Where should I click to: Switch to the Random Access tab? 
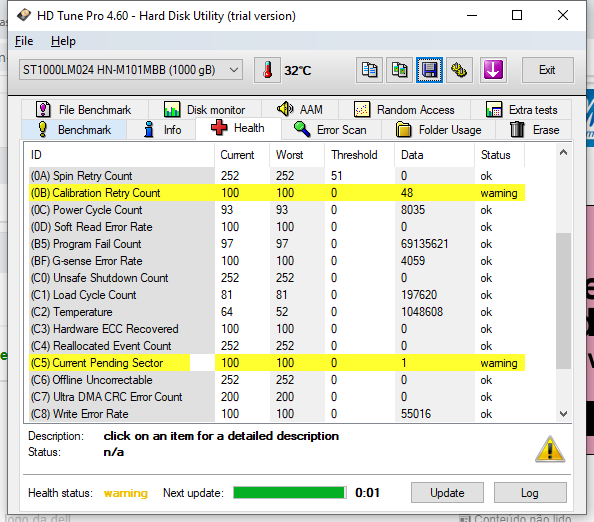404,110
